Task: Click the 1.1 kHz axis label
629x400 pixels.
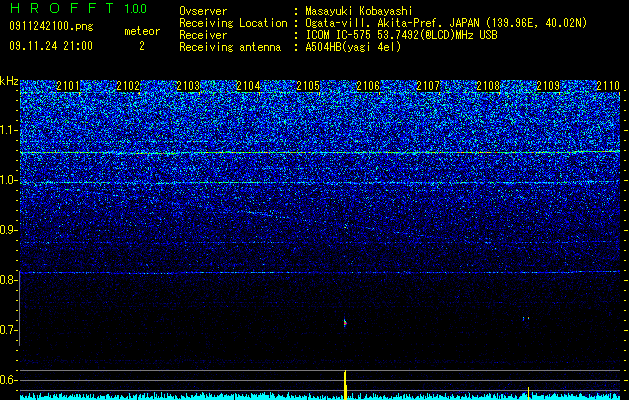Action: 8,131
